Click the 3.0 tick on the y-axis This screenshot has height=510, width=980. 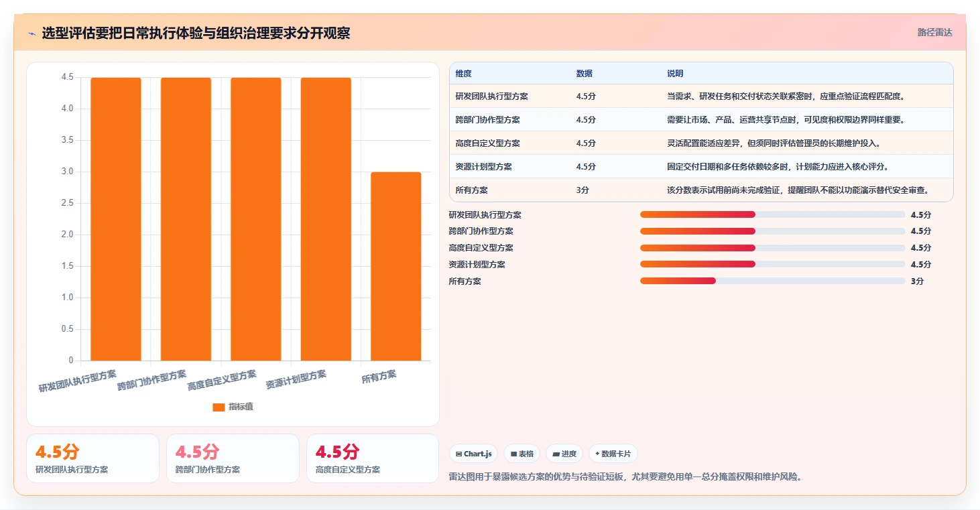[x=67, y=172]
